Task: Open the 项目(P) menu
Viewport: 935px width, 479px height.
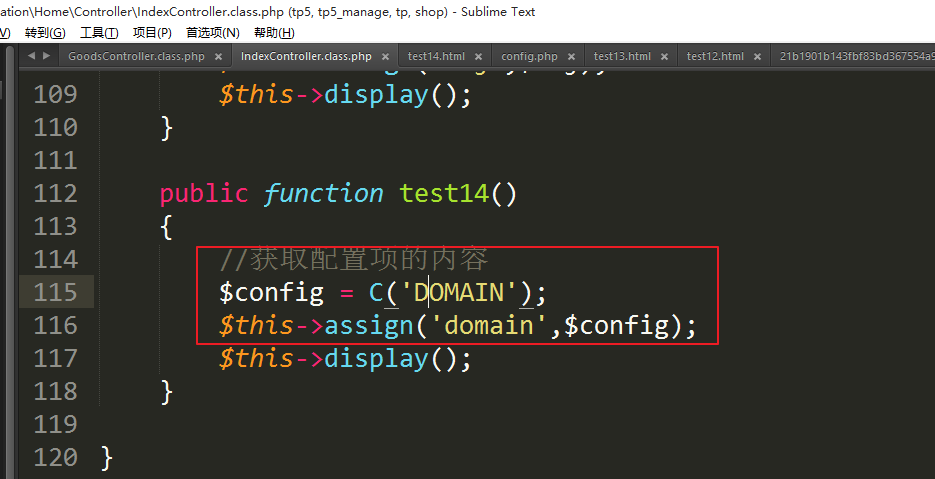Action: [152, 33]
